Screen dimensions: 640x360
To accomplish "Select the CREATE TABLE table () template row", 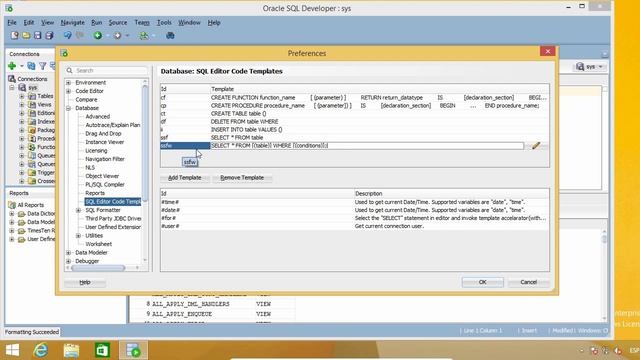I will tap(354, 113).
